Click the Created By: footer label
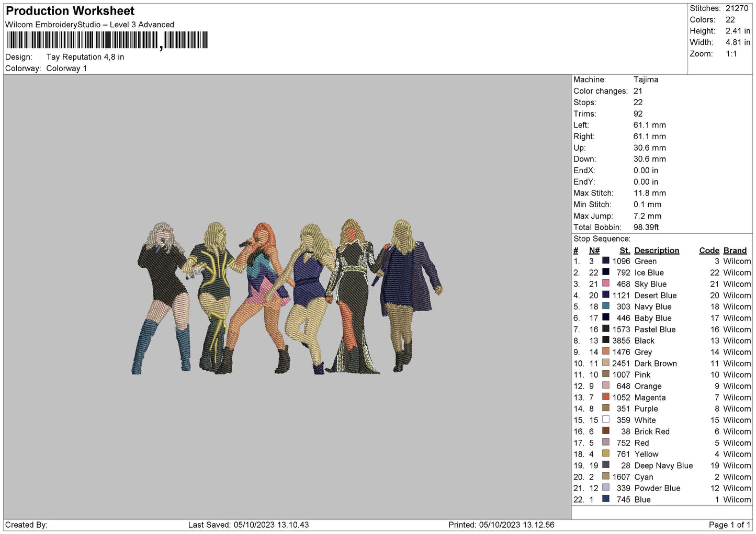Image resolution: width=756 pixels, height=534 pixels. tap(26, 525)
